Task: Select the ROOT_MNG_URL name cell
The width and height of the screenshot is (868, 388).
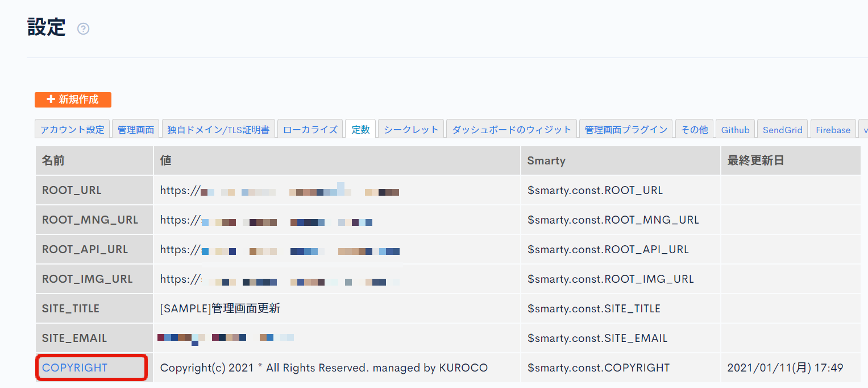Action: click(94, 220)
